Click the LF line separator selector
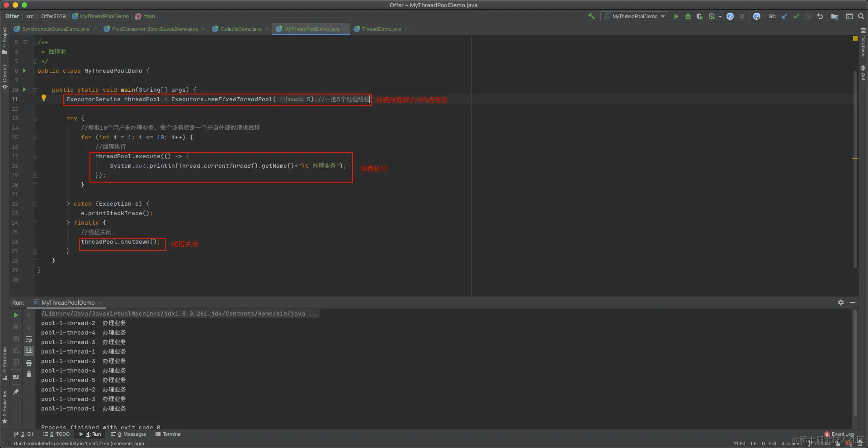Screen dimensions: 868x448 coord(754,443)
